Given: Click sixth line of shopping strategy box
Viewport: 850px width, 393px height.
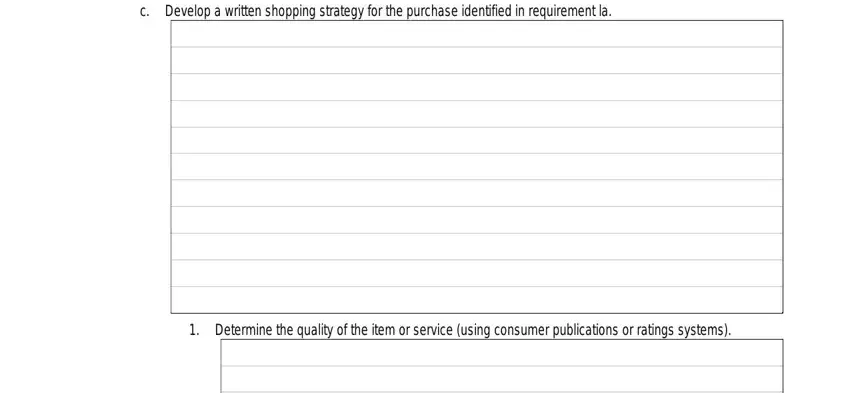Looking at the screenshot, I should [476, 166].
